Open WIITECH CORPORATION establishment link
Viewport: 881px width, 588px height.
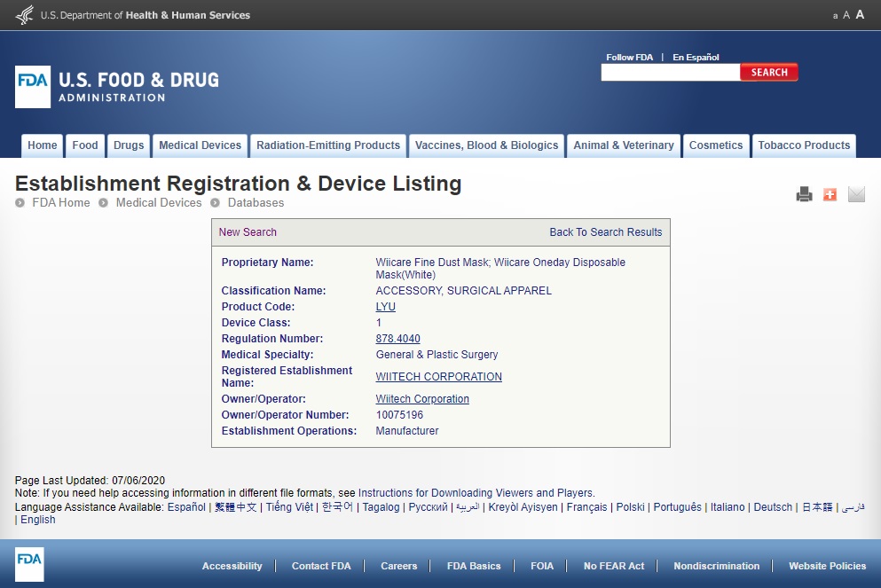click(438, 377)
